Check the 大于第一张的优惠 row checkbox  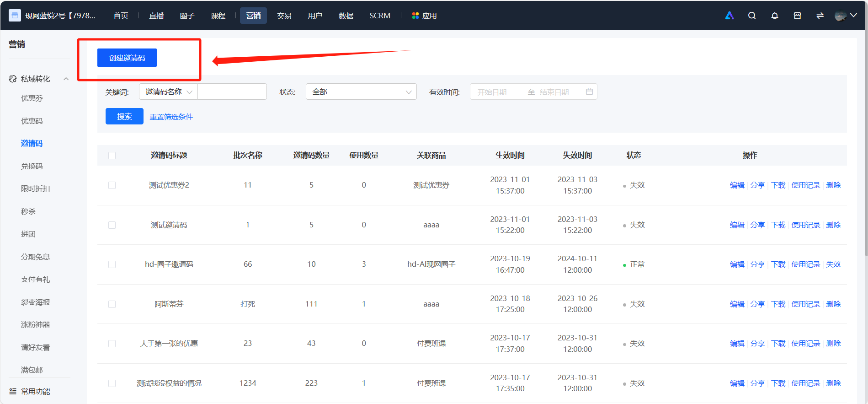click(112, 344)
